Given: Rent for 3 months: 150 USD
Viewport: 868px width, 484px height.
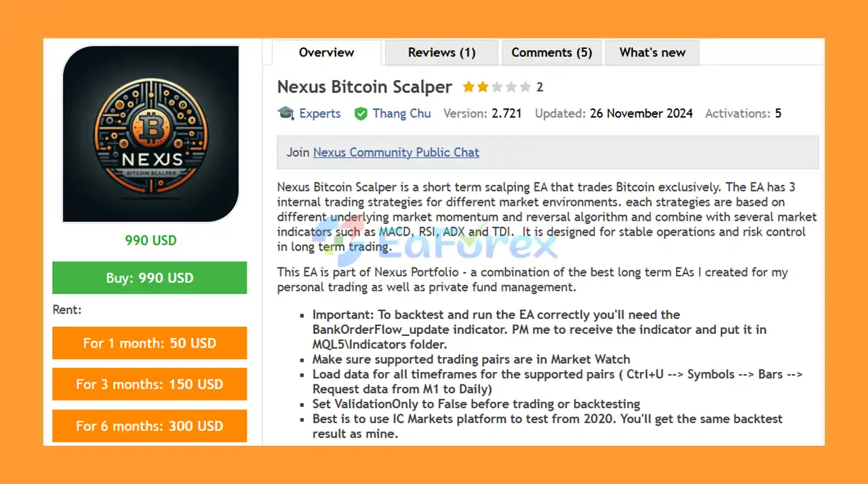Looking at the screenshot, I should 150,384.
